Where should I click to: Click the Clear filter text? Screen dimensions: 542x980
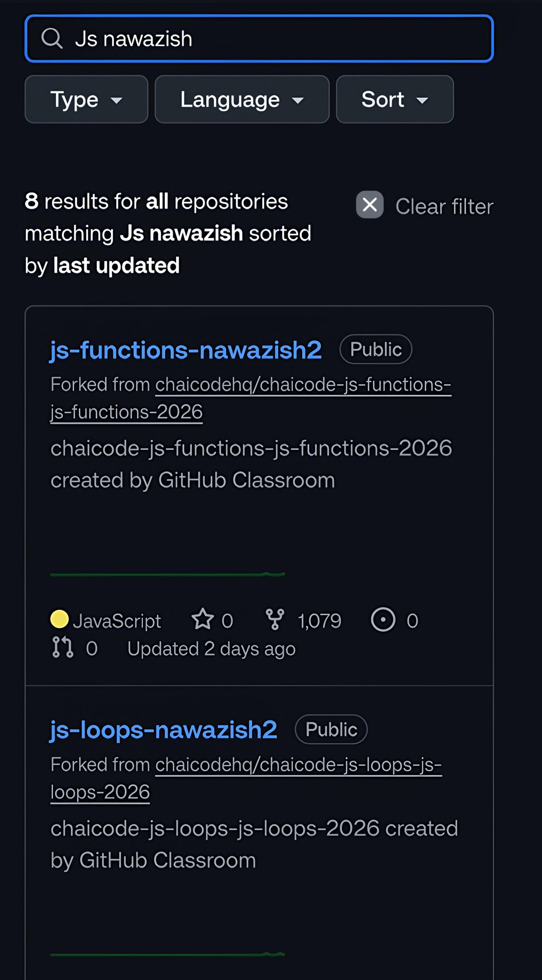point(444,207)
